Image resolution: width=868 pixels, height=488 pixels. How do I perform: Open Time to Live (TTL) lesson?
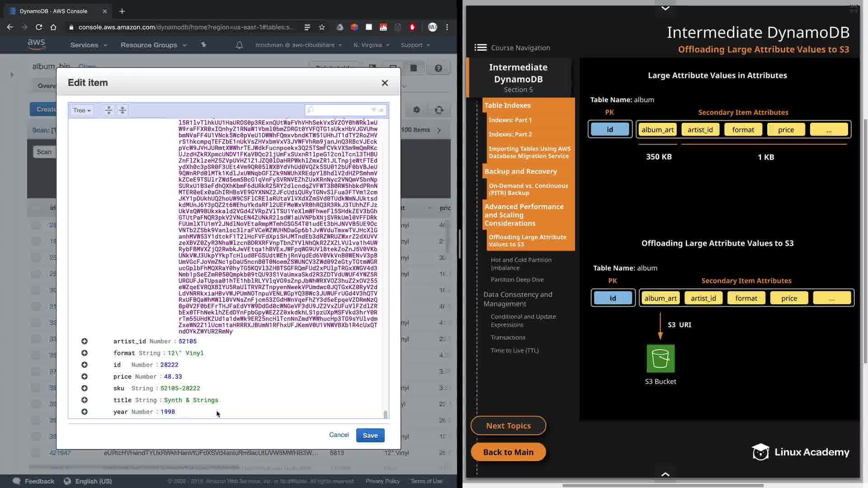tap(514, 350)
